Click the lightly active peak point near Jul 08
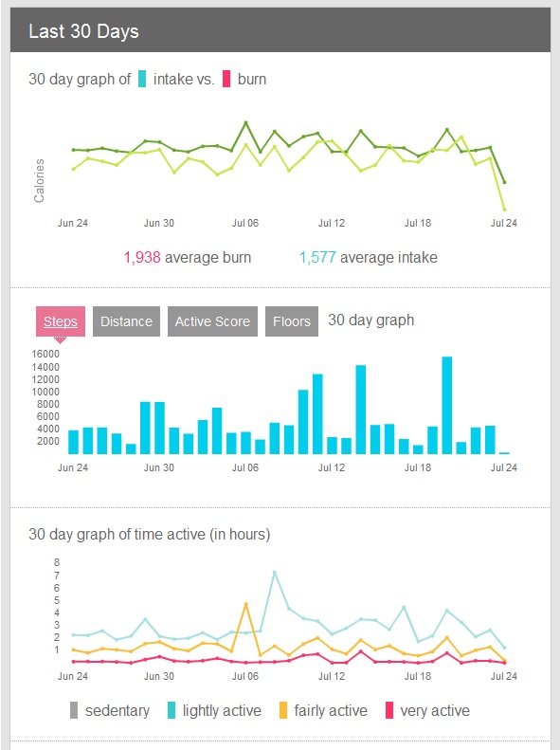Image resolution: width=560 pixels, height=750 pixels. 274,572
